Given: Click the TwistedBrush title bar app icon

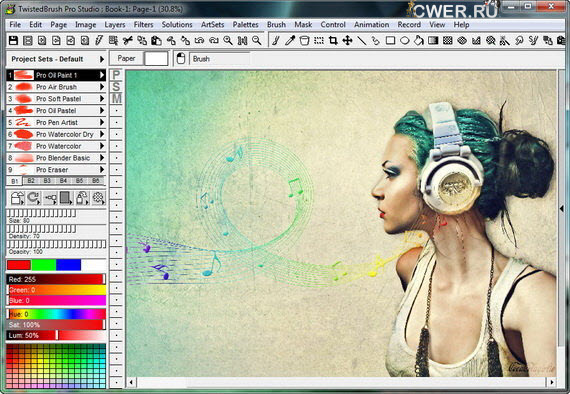Looking at the screenshot, I should coord(11,9).
